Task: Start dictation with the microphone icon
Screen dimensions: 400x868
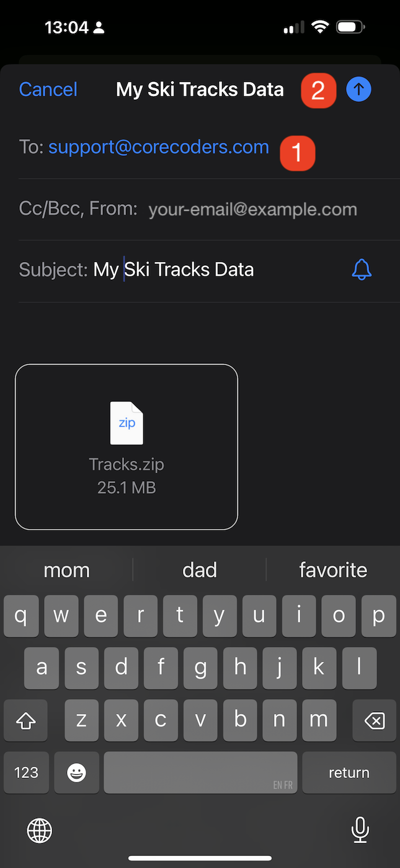Action: [360, 830]
